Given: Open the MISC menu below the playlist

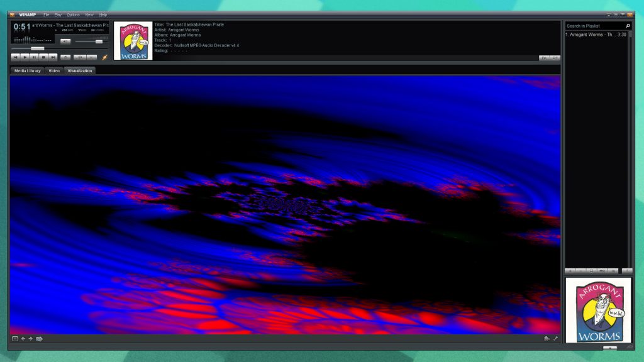Looking at the screenshot, I should tap(602, 270).
